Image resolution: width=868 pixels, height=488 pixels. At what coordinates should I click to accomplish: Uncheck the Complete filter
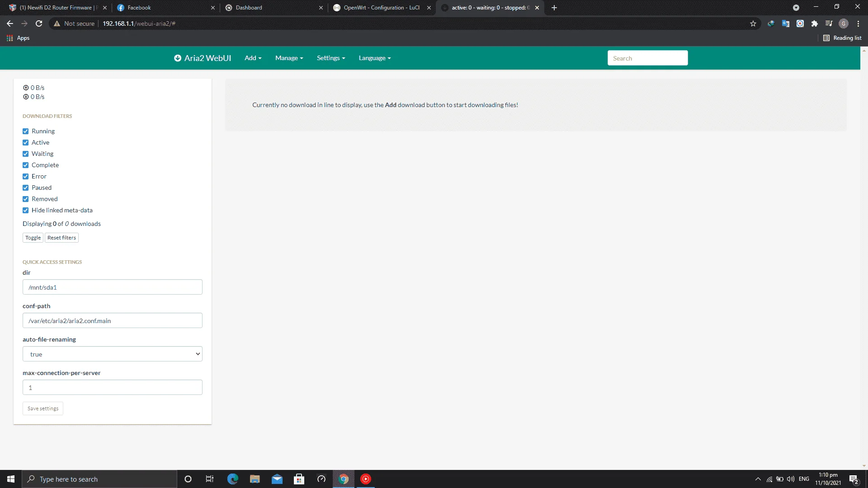click(26, 165)
